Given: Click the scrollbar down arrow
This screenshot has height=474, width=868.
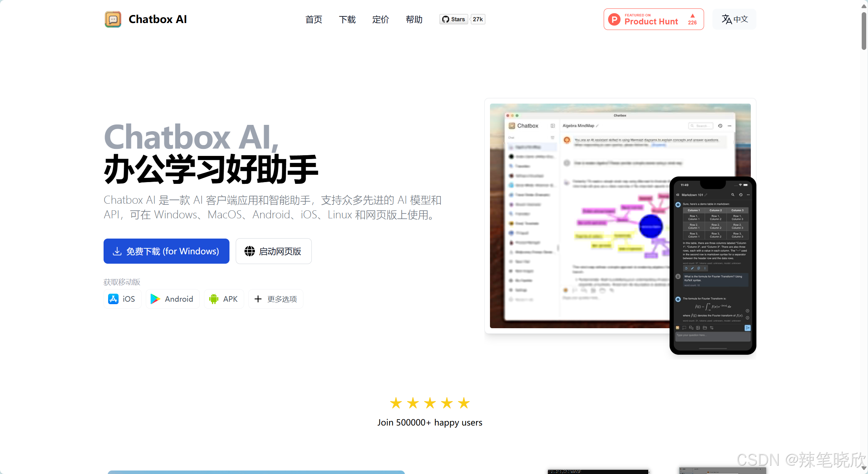Looking at the screenshot, I should click(x=864, y=468).
